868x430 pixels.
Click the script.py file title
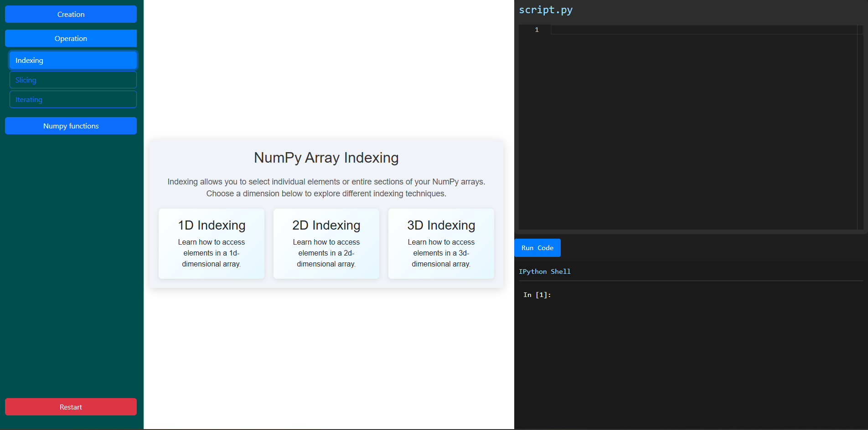(x=546, y=10)
